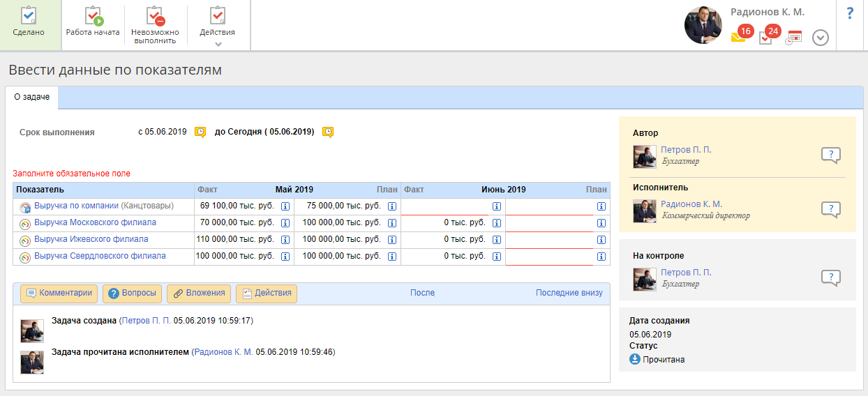Click the help question mark icon
The image size is (868, 396).
[850, 13]
